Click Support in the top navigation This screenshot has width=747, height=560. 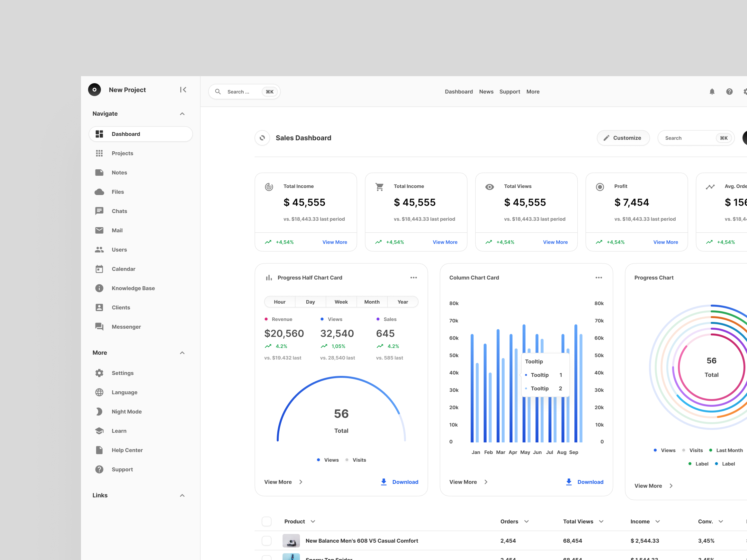[509, 92]
